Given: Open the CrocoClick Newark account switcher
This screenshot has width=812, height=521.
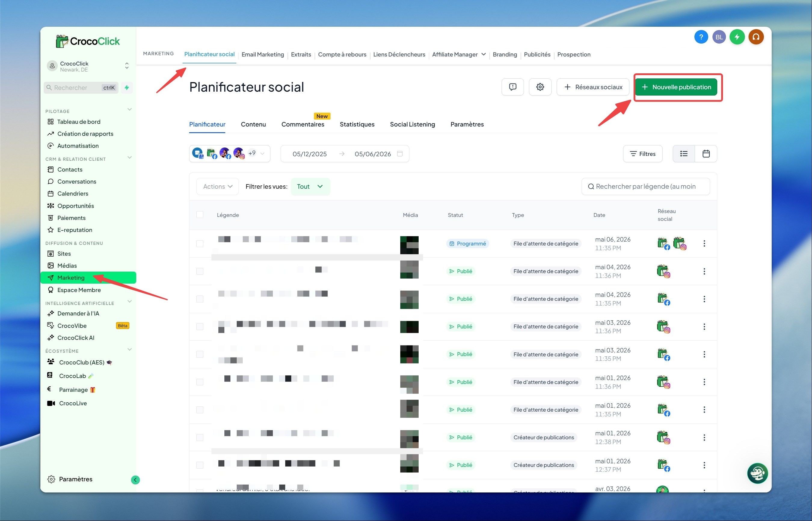Looking at the screenshot, I should (88, 66).
